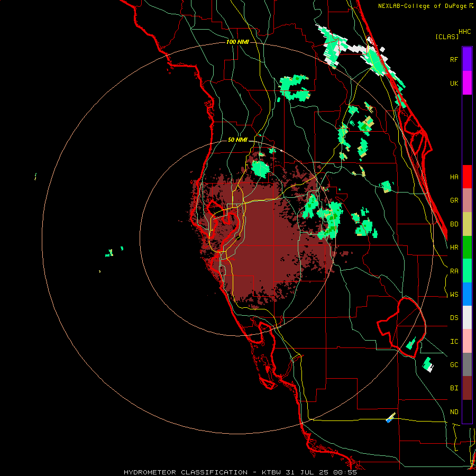Screen dimensions: 476x476
Task: Click the 50 NMI range ring label
Action: click(x=237, y=140)
